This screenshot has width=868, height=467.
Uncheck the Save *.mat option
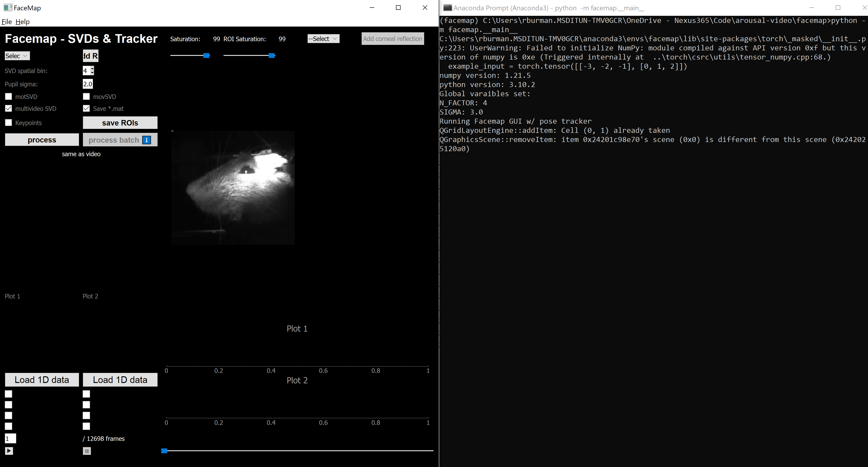coord(86,108)
